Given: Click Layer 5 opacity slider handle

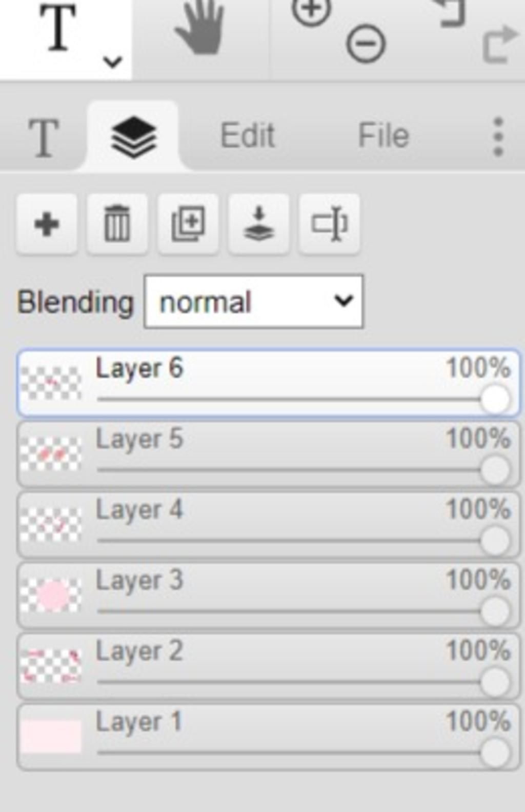Looking at the screenshot, I should click(495, 470).
